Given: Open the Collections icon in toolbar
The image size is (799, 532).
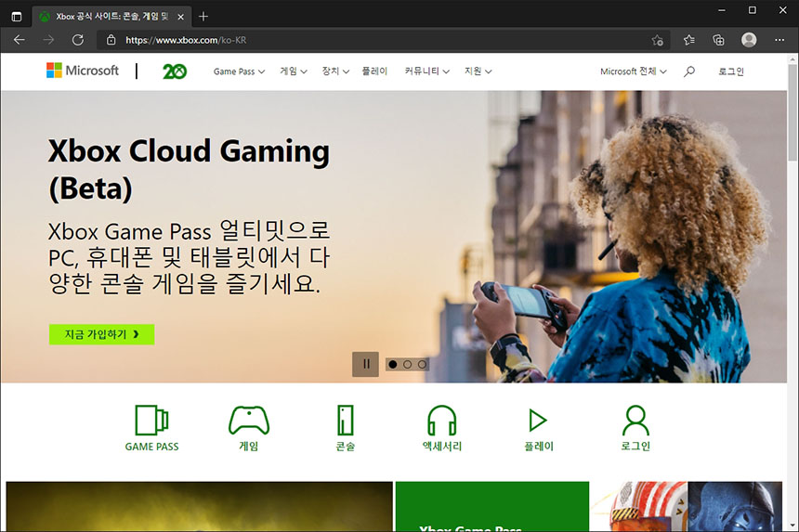Looking at the screenshot, I should [x=718, y=40].
